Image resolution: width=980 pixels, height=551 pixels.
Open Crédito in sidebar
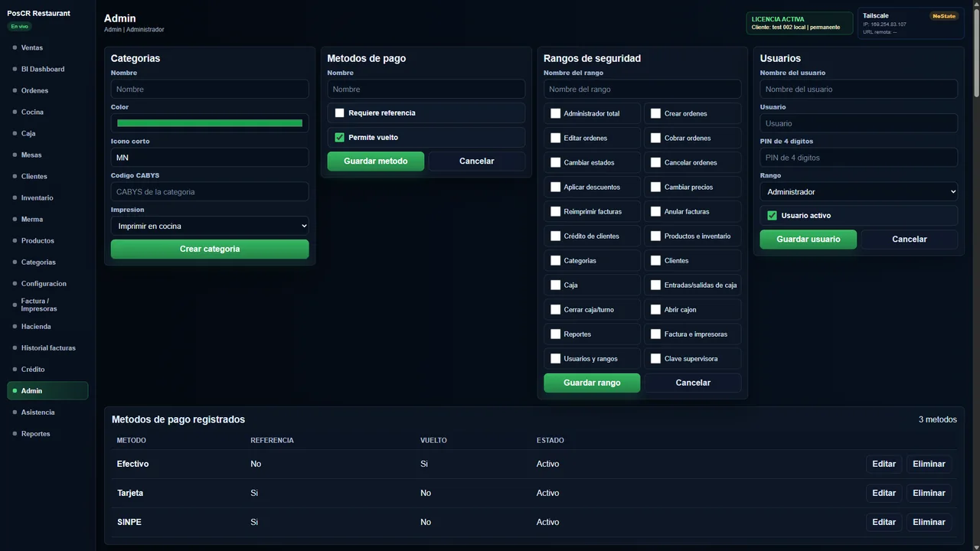tap(47, 369)
